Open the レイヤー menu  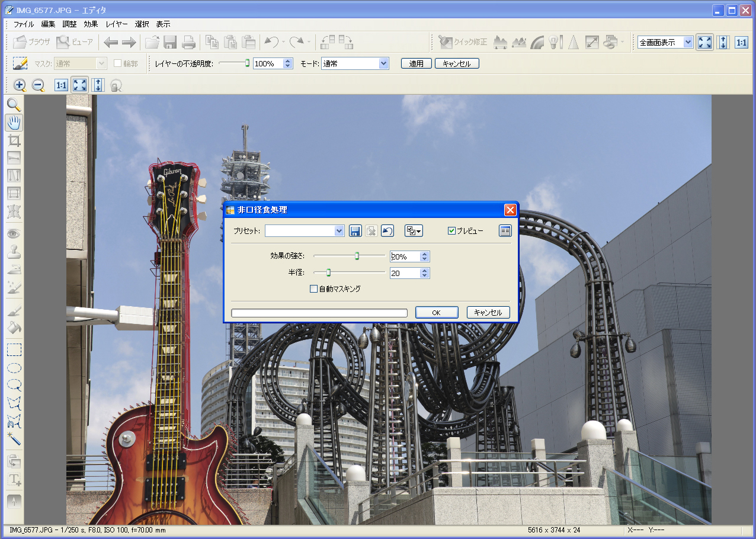pyautogui.click(x=117, y=24)
